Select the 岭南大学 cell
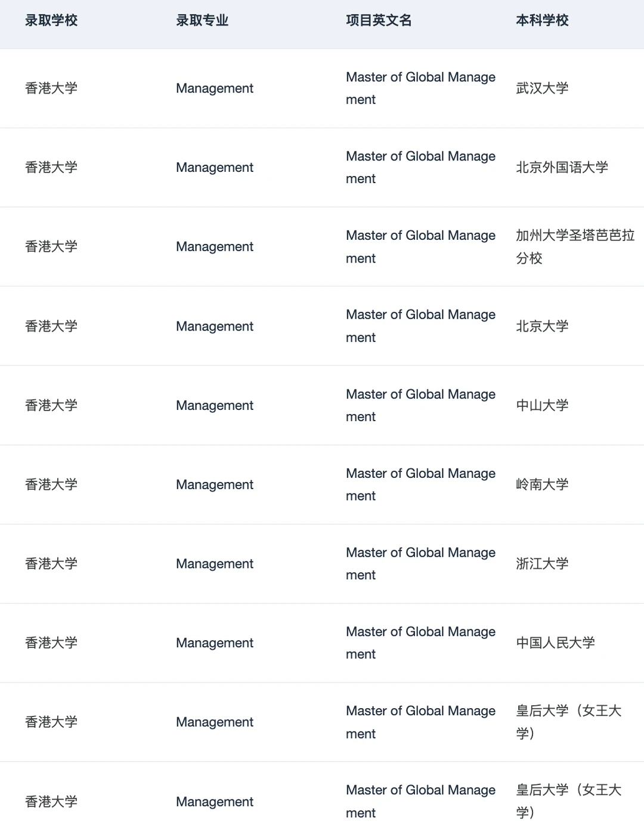The width and height of the screenshot is (644, 834). [x=542, y=484]
